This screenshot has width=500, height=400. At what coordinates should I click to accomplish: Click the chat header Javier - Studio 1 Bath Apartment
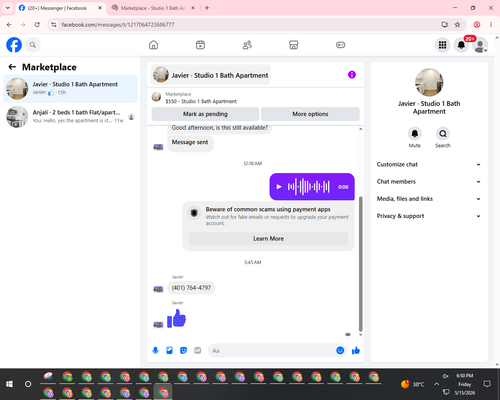210,75
